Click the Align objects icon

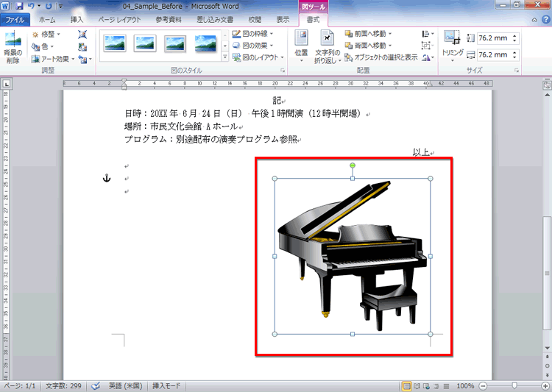pos(428,34)
